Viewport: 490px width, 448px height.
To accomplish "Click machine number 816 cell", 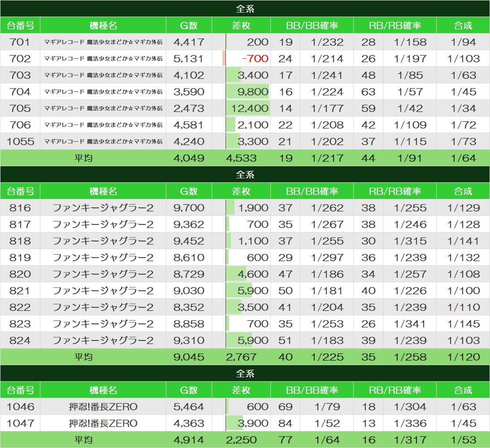I will coord(20,207).
